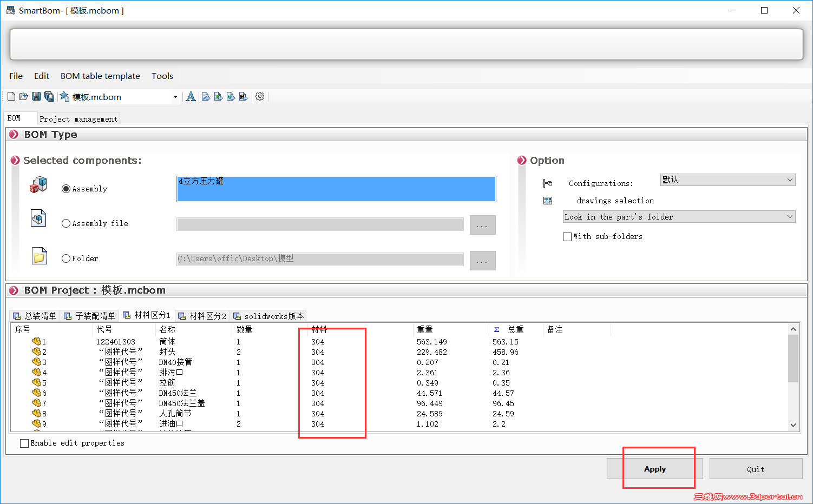813x504 pixels.
Task: Open the Edit menu
Action: pos(42,76)
